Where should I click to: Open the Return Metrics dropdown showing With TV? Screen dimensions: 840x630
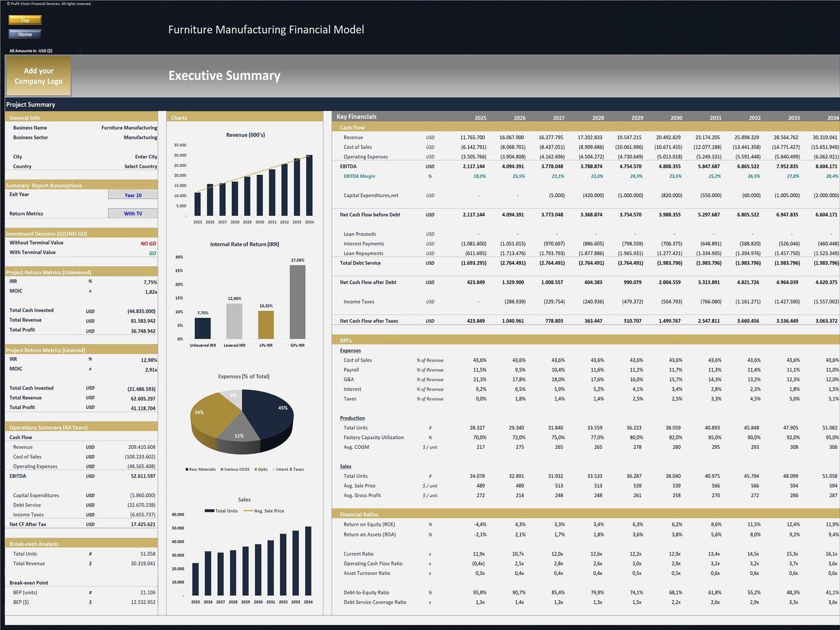133,214
